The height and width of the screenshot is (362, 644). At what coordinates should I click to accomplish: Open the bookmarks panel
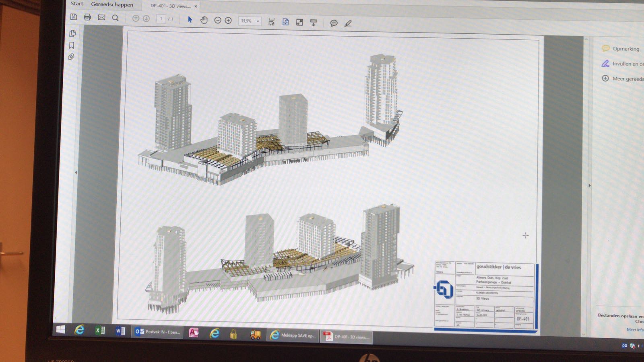click(x=72, y=45)
